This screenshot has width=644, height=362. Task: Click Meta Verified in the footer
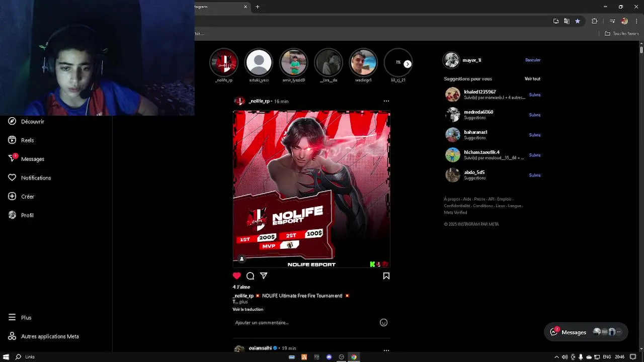455,213
